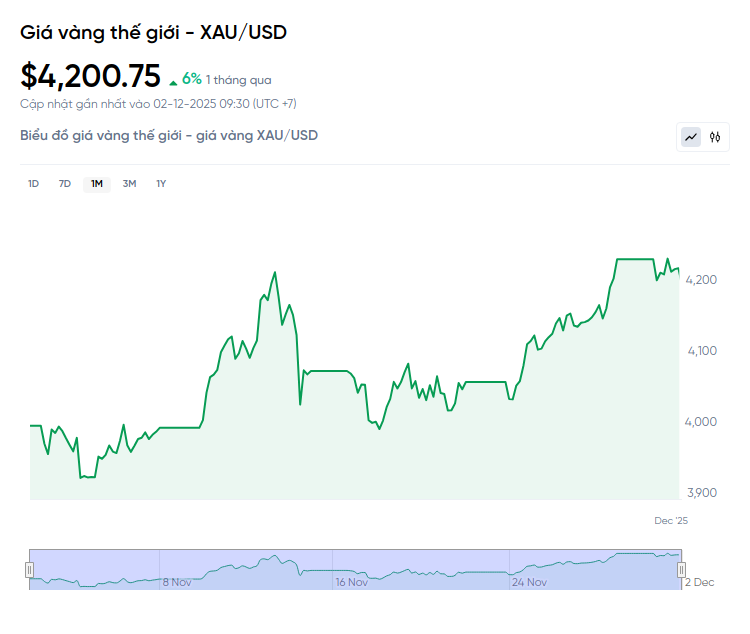
Task: Click the green up-arrow change indicator
Action: click(174, 80)
